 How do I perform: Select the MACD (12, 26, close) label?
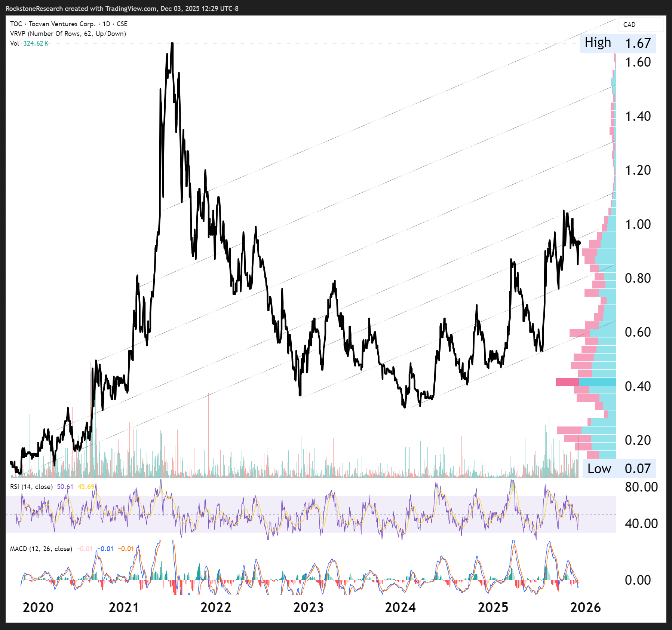pos(41,549)
